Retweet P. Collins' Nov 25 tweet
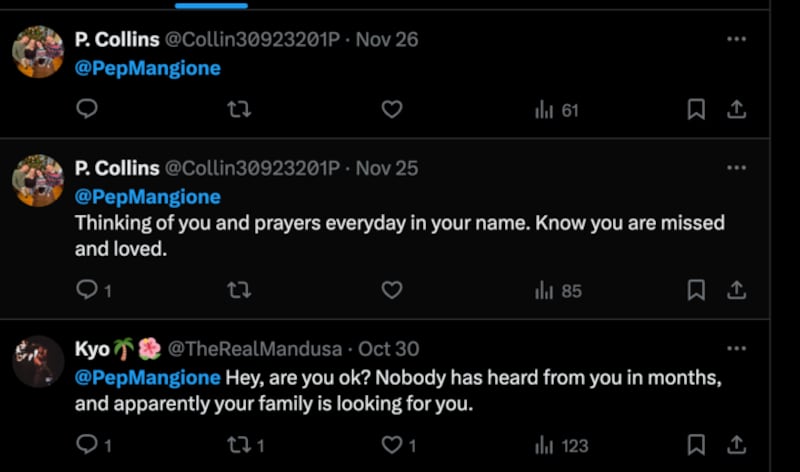The image size is (800, 472). tap(239, 290)
